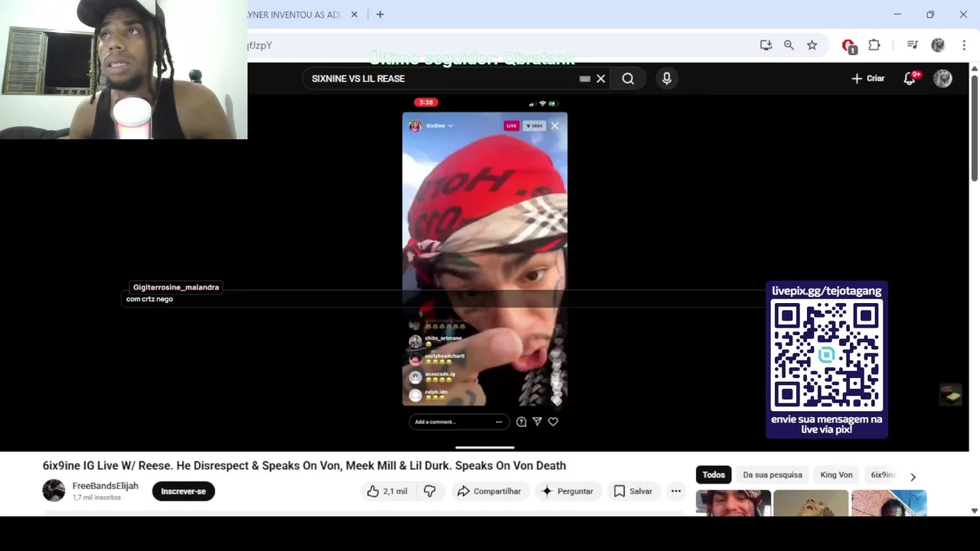
Task: Click the com crtz nego chat message
Action: (149, 299)
